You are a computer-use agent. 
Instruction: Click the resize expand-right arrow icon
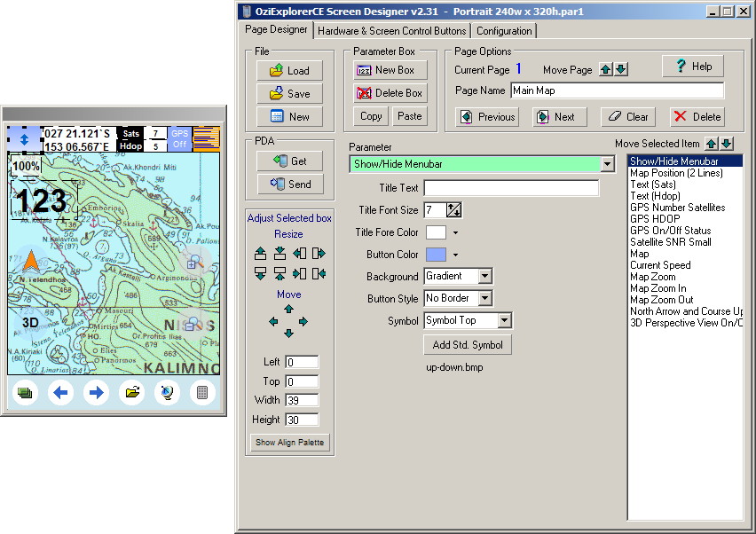coord(319,253)
